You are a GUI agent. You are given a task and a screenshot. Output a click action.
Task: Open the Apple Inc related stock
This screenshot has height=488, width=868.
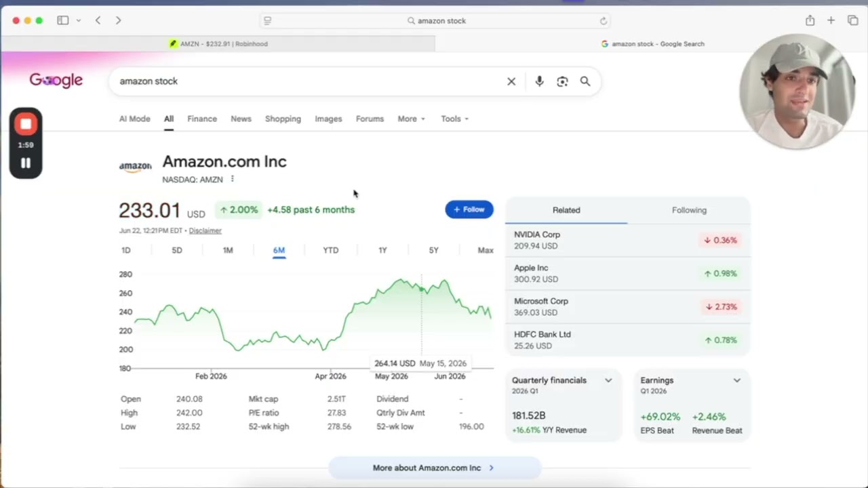[628, 273]
